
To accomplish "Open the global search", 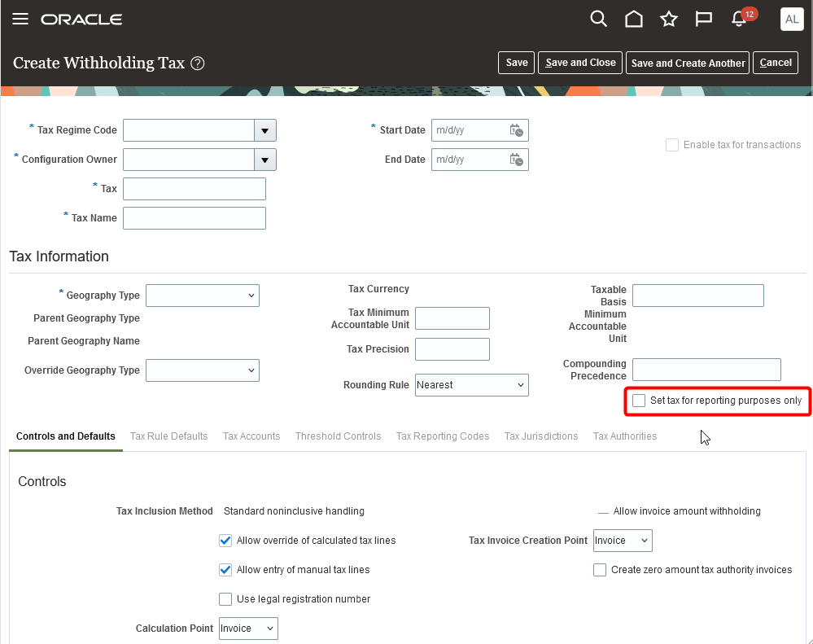I will (x=599, y=18).
